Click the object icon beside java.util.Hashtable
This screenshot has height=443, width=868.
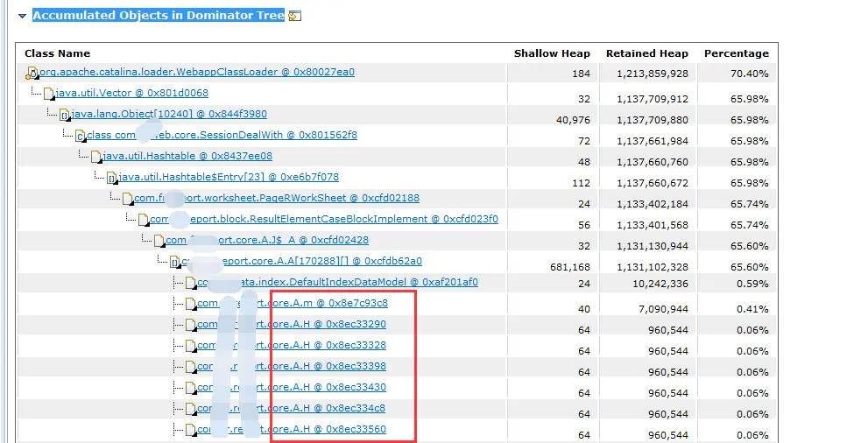point(95,157)
